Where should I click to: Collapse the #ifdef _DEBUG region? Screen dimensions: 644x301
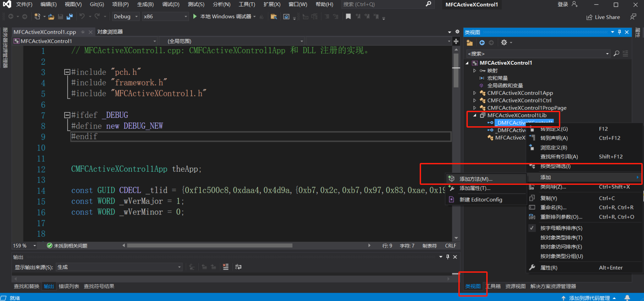[67, 115]
